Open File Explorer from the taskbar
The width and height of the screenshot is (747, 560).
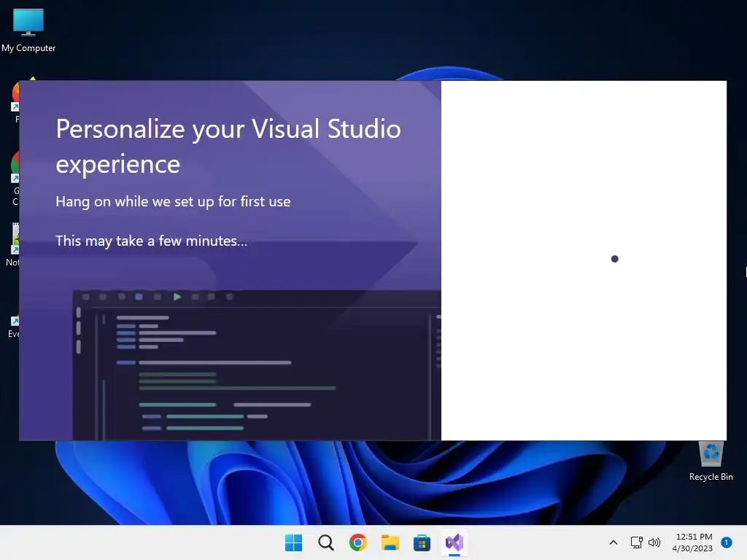pyautogui.click(x=390, y=542)
